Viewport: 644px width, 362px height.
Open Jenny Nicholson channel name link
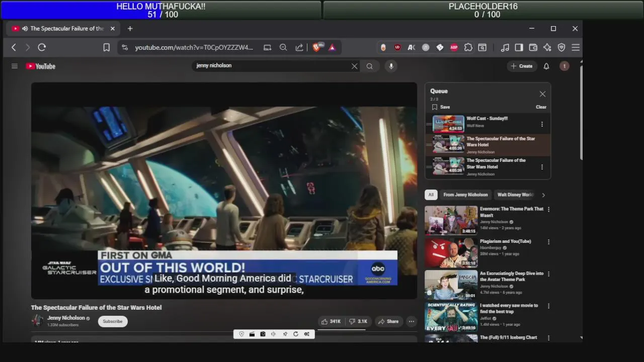pyautogui.click(x=66, y=318)
